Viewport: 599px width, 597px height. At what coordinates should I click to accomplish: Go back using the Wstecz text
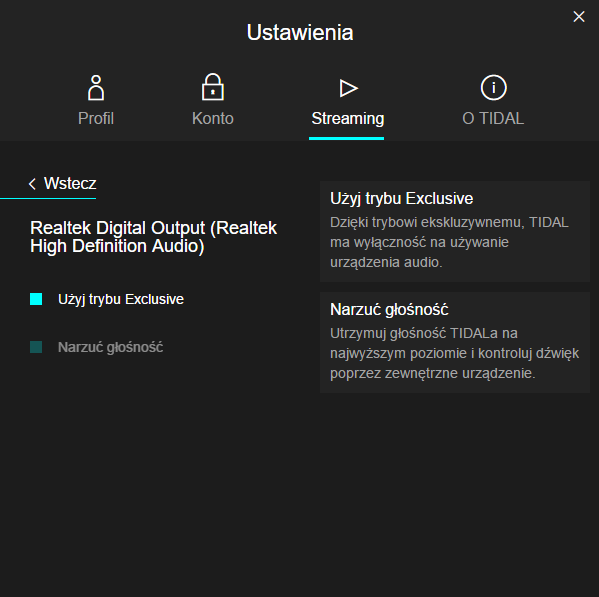70,183
